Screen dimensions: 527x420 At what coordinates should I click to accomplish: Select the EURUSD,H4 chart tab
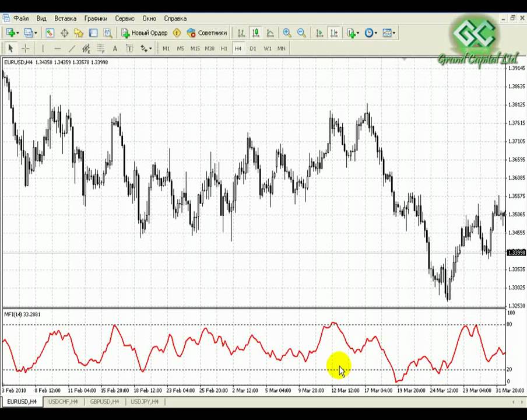(22, 401)
